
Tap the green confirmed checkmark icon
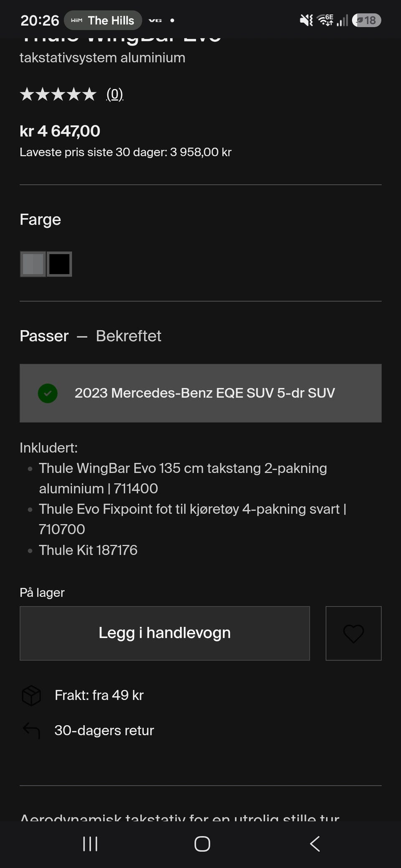click(48, 393)
